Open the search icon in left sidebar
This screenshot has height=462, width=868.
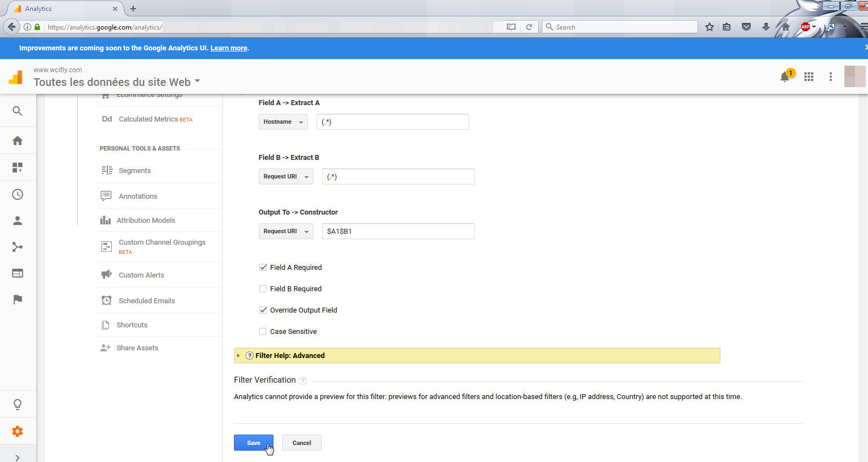[18, 111]
